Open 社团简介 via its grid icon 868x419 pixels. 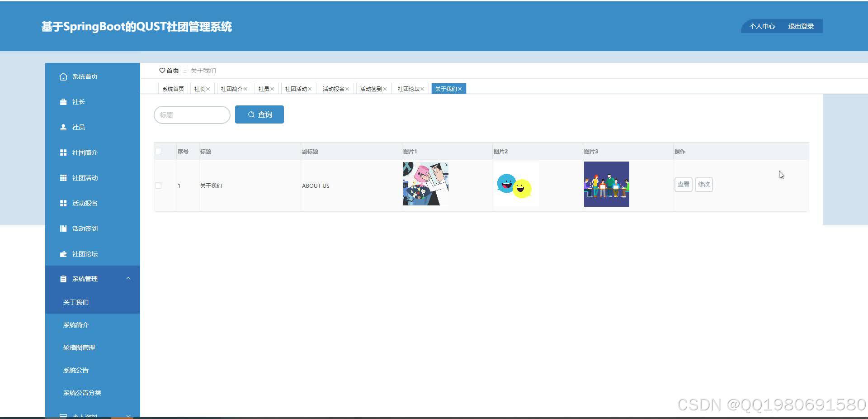[63, 152]
